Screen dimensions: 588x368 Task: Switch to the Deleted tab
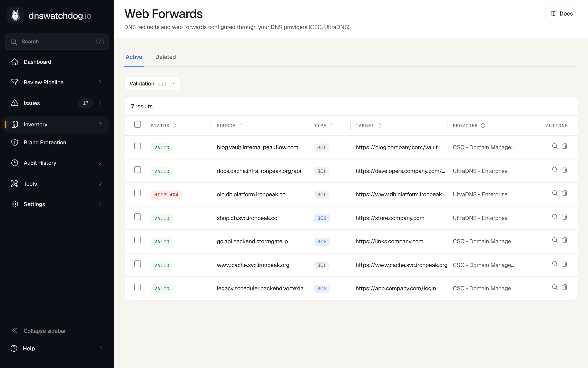coord(165,57)
